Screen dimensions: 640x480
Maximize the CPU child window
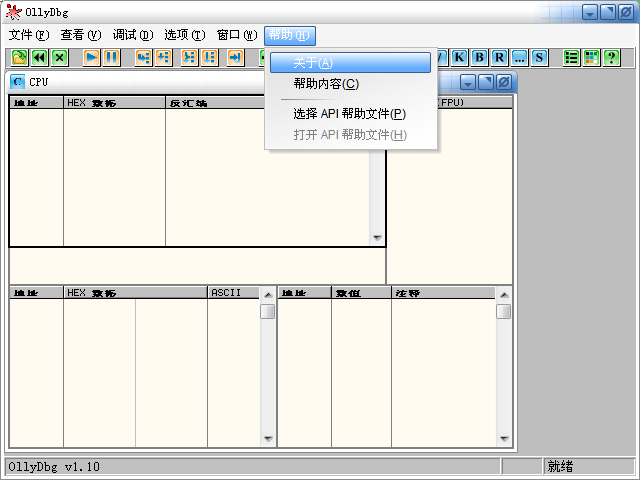(x=486, y=82)
